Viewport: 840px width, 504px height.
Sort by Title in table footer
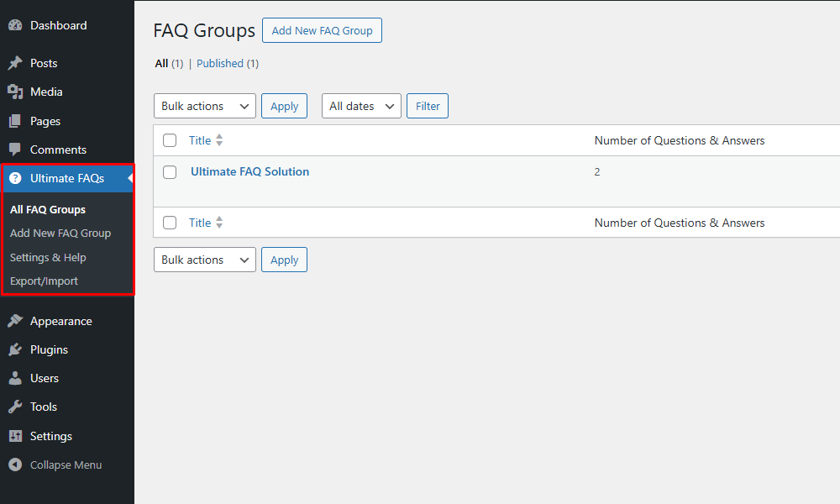(x=200, y=223)
